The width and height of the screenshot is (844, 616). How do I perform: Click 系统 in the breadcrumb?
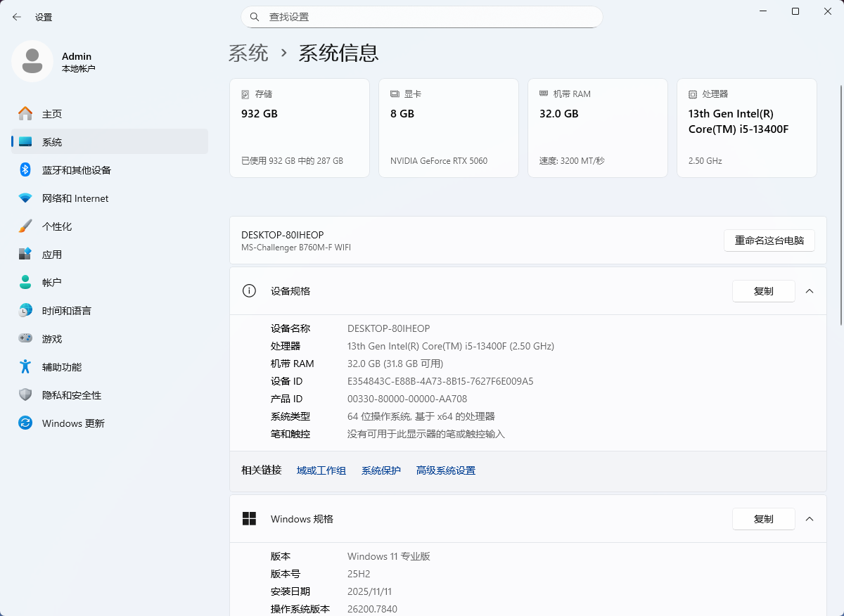pos(248,53)
